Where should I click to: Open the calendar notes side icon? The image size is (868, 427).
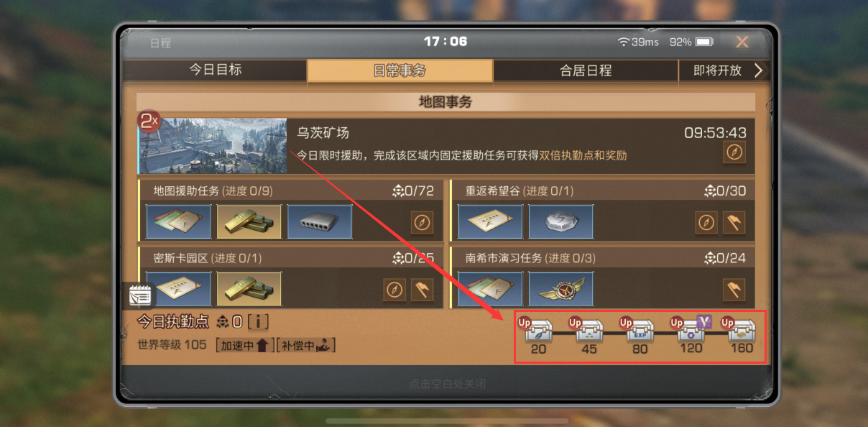point(141,296)
